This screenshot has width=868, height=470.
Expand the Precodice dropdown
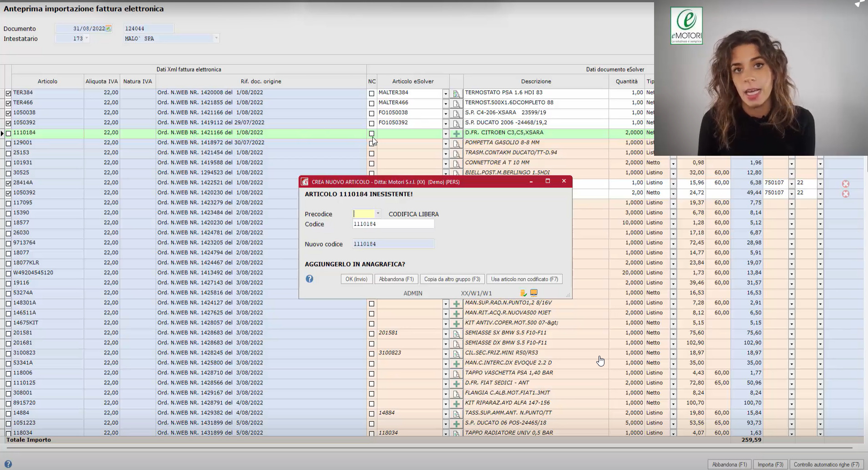click(x=377, y=214)
